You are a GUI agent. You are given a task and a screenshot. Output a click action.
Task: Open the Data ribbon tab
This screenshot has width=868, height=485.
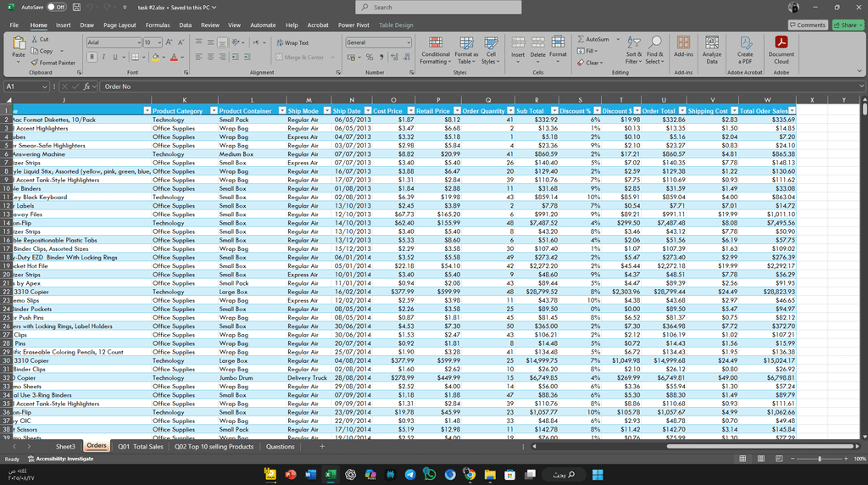tap(186, 25)
